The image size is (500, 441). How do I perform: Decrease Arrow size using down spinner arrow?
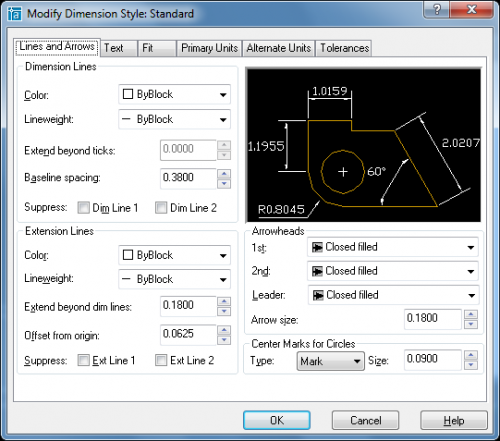pos(471,324)
